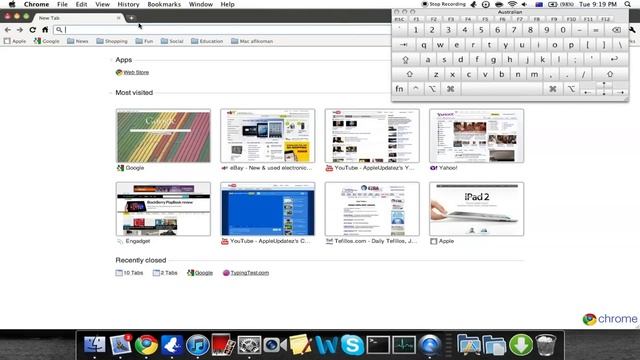Open the green Downloads arrow in Dock
The height and width of the screenshot is (360, 640).
coord(521,345)
